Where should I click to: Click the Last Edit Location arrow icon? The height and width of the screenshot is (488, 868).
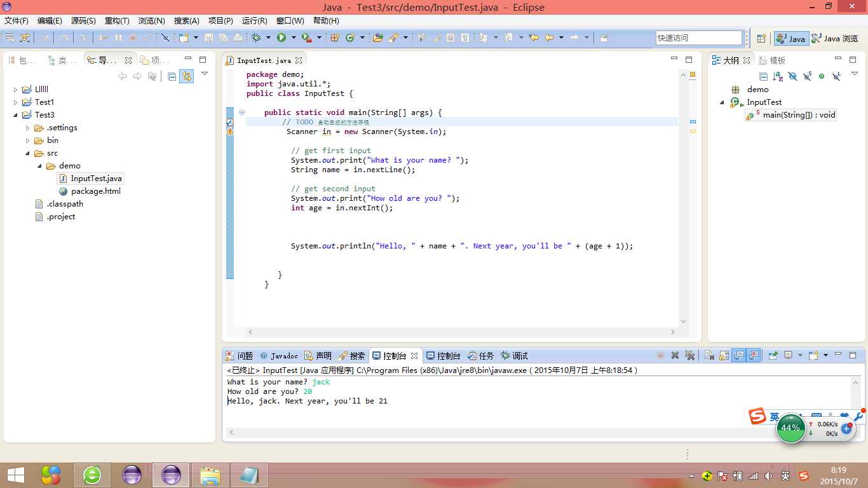tap(533, 37)
